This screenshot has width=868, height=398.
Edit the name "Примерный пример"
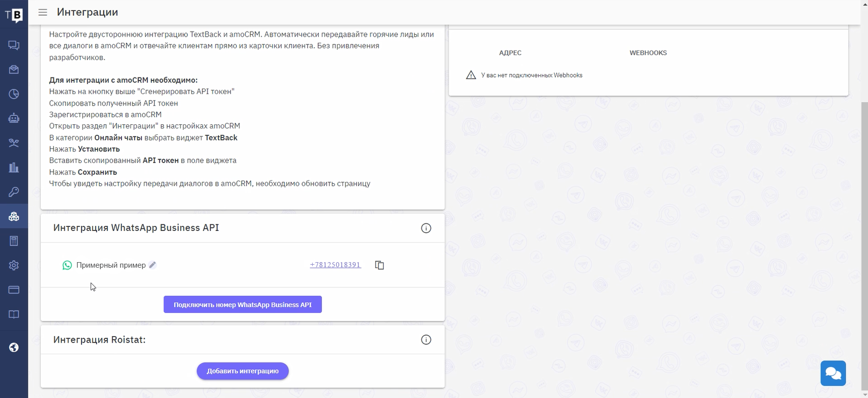coord(153,265)
